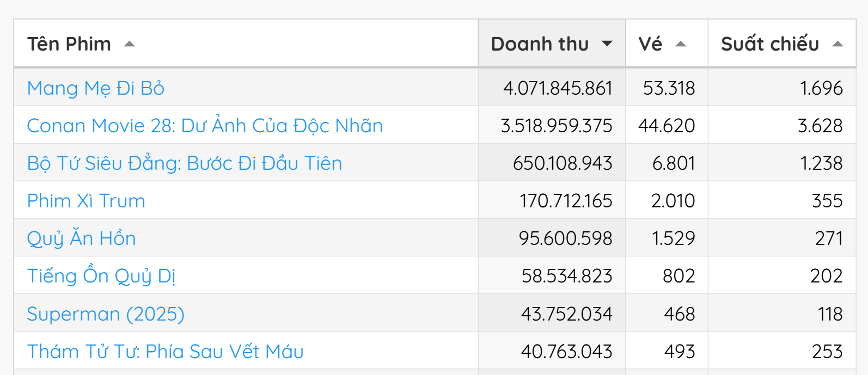The height and width of the screenshot is (375, 868).
Task: Open the Mang Mẹ Đi Bỏ movie page
Action: [95, 88]
